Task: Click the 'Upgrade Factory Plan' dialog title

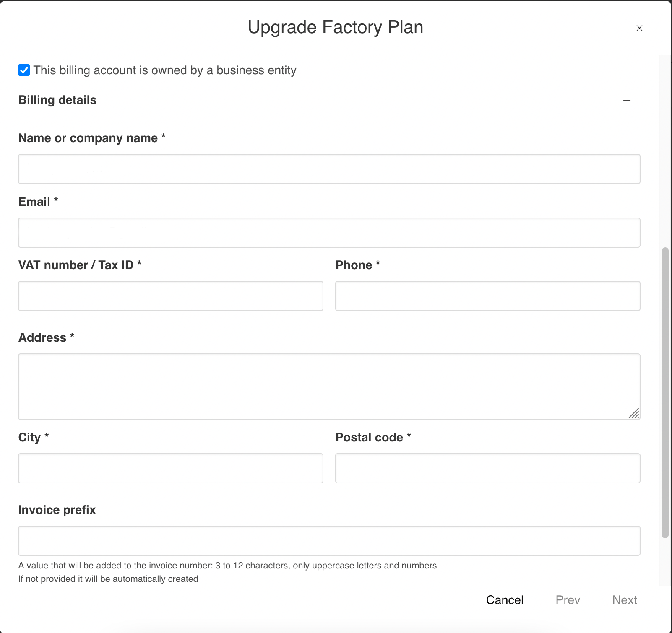Action: tap(335, 27)
